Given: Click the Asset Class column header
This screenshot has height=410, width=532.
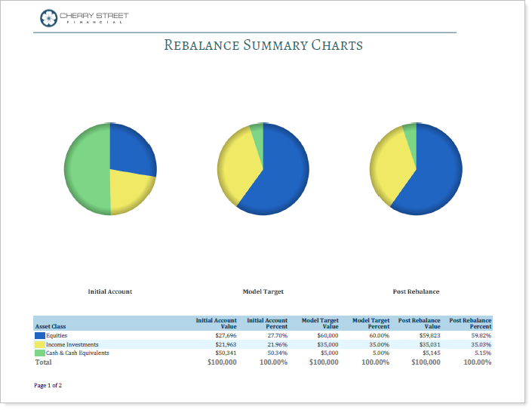Looking at the screenshot, I should (x=51, y=326).
